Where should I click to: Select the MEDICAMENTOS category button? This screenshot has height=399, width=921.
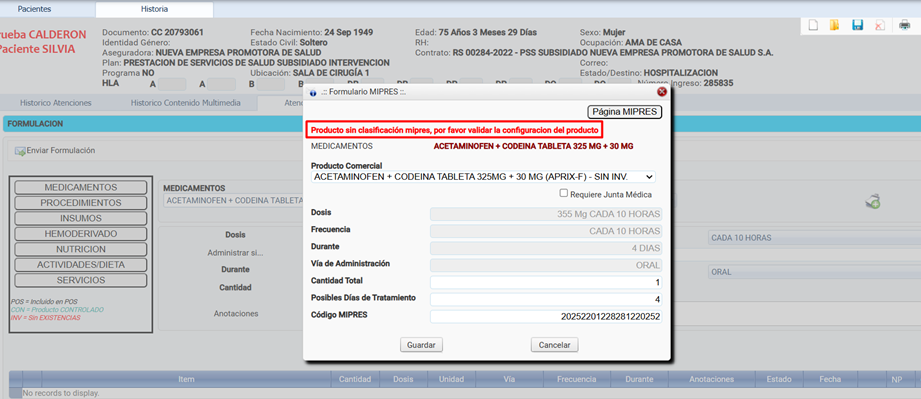click(80, 187)
